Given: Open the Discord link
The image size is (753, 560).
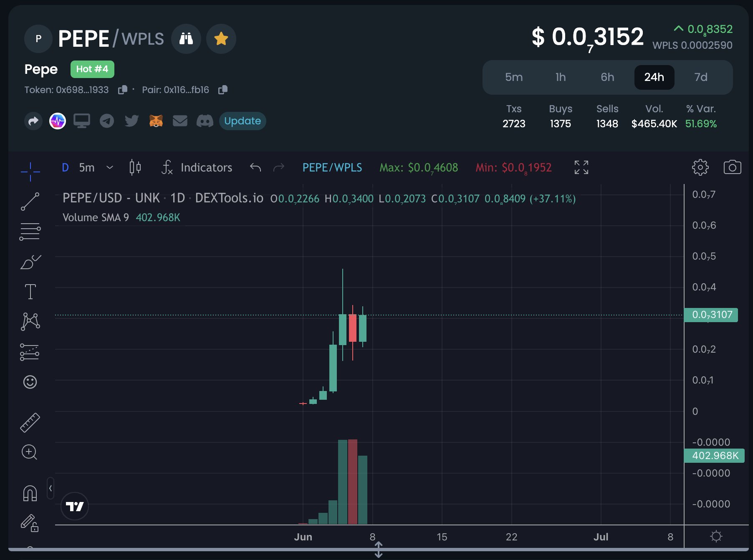Looking at the screenshot, I should (205, 121).
